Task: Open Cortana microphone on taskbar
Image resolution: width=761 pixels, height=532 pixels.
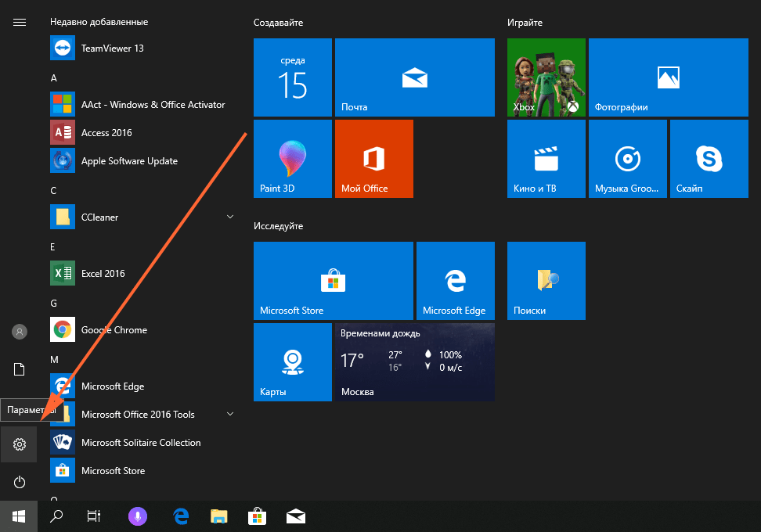Action: click(138, 516)
